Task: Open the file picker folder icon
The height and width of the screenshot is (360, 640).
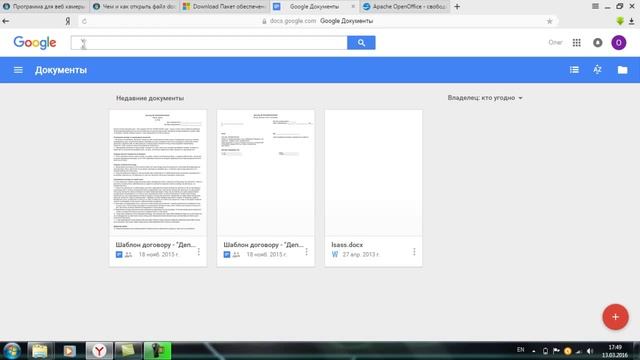Action: (x=622, y=70)
